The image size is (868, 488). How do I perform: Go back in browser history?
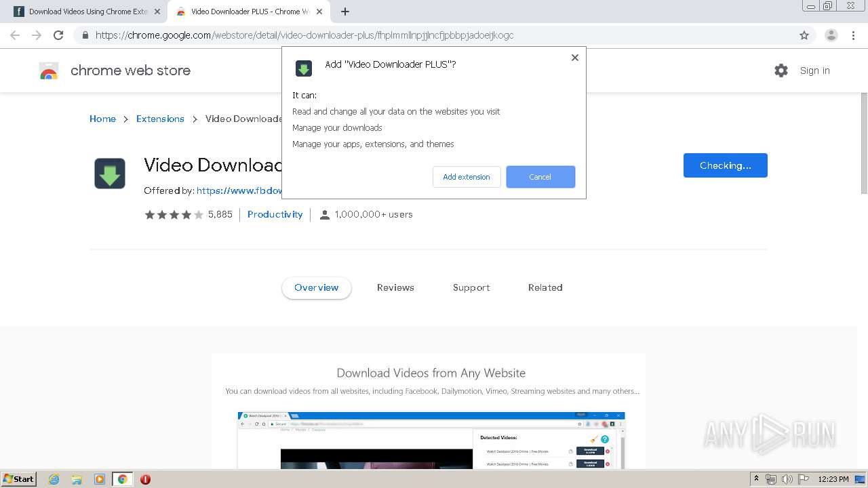(x=15, y=35)
